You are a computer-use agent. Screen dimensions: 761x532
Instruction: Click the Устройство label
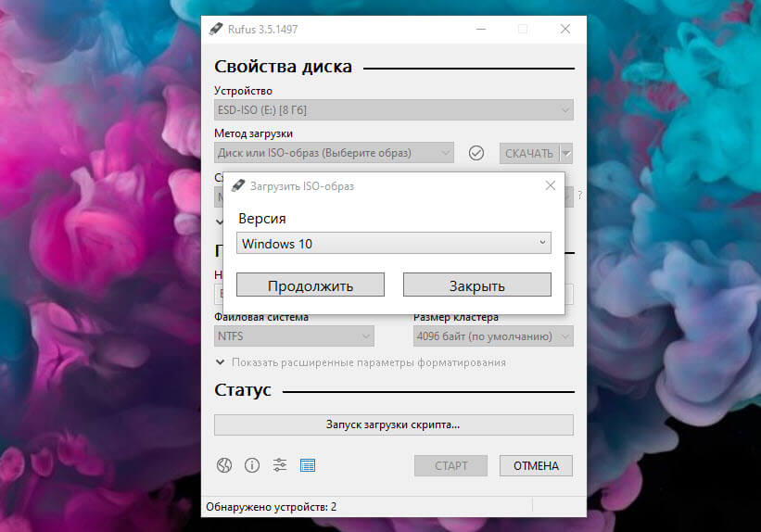pos(243,91)
